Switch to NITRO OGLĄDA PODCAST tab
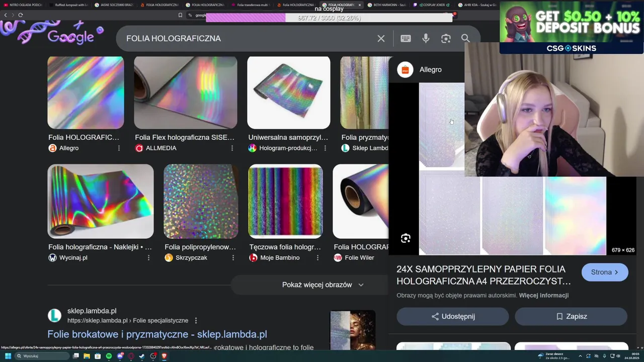The width and height of the screenshot is (644, 362). click(x=23, y=5)
